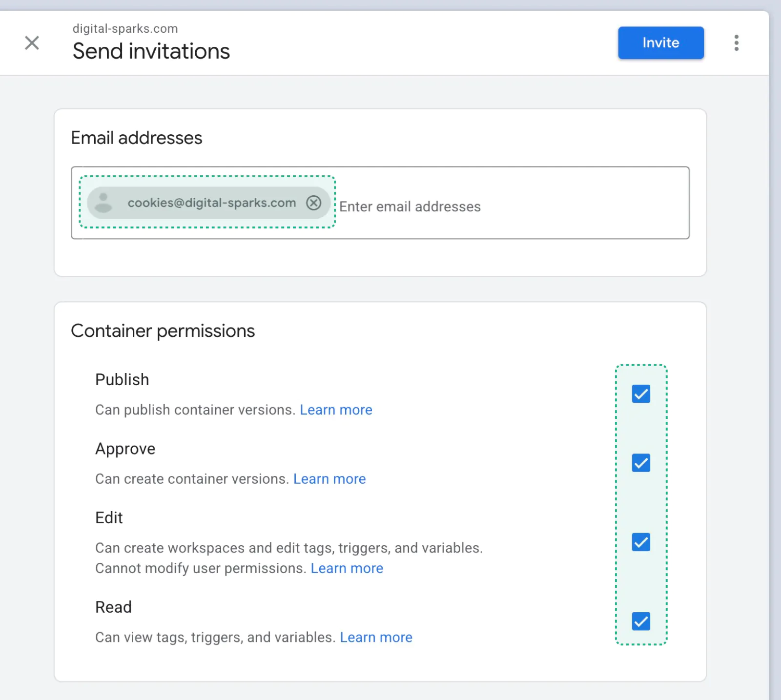Remove the cookies@digital-sparks.com email chip
The height and width of the screenshot is (700, 781).
pos(313,203)
